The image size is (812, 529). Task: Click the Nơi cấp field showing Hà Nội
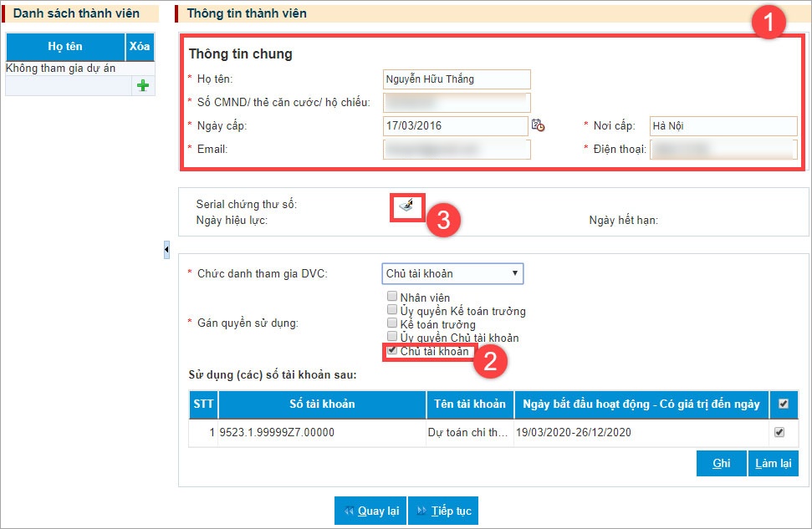tap(722, 126)
